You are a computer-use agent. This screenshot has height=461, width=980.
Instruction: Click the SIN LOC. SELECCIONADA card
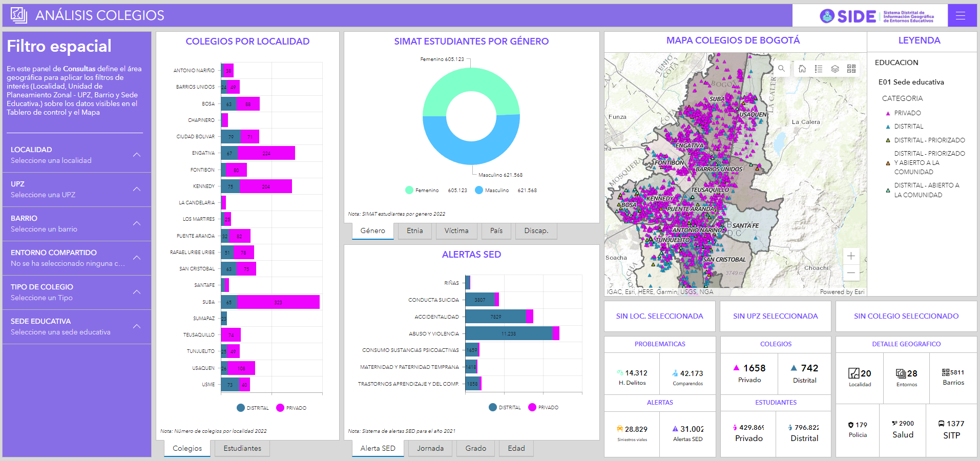pos(660,316)
